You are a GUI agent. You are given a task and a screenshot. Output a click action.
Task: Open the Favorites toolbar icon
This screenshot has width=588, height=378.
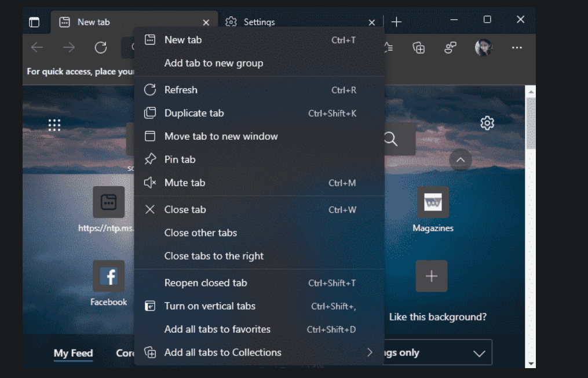coord(389,48)
